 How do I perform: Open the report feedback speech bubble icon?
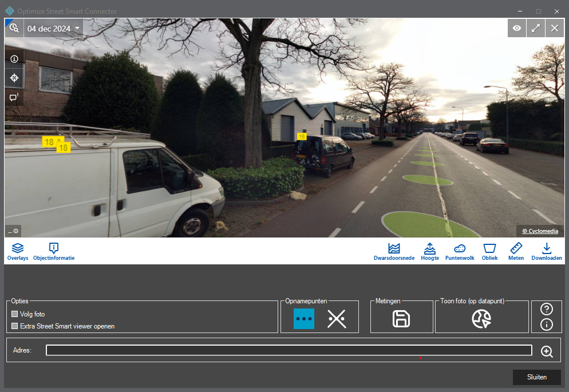(x=14, y=97)
